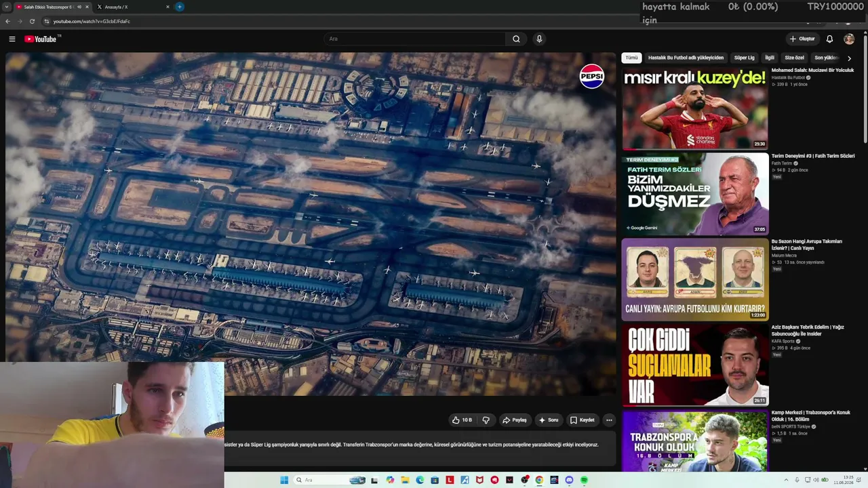Open the Malum Mecra channel name
This screenshot has height=488, width=868.
point(784,256)
